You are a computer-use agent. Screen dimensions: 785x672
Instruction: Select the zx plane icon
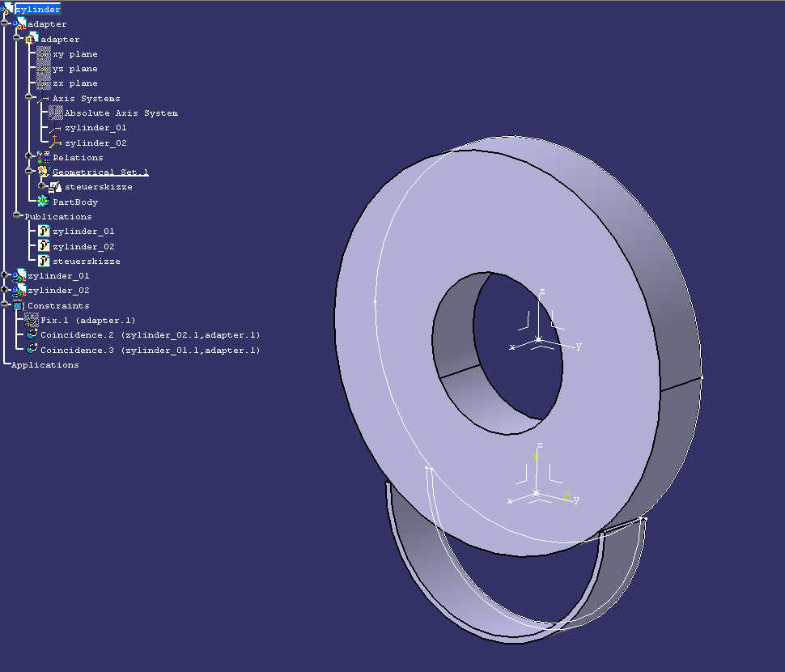[x=44, y=83]
